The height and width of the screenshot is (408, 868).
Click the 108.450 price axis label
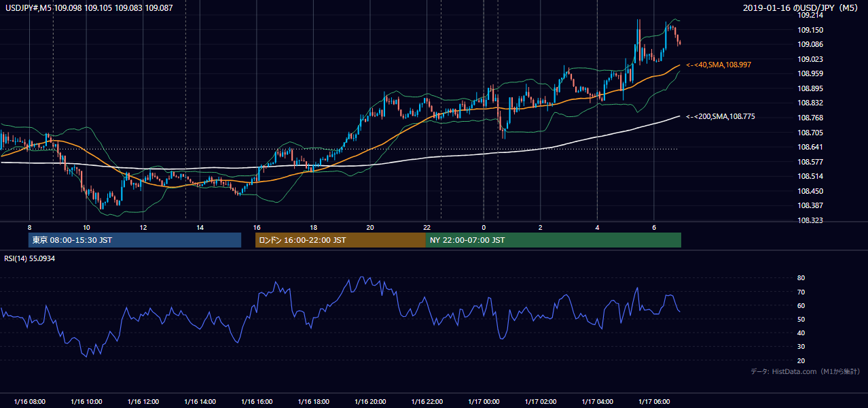point(811,191)
